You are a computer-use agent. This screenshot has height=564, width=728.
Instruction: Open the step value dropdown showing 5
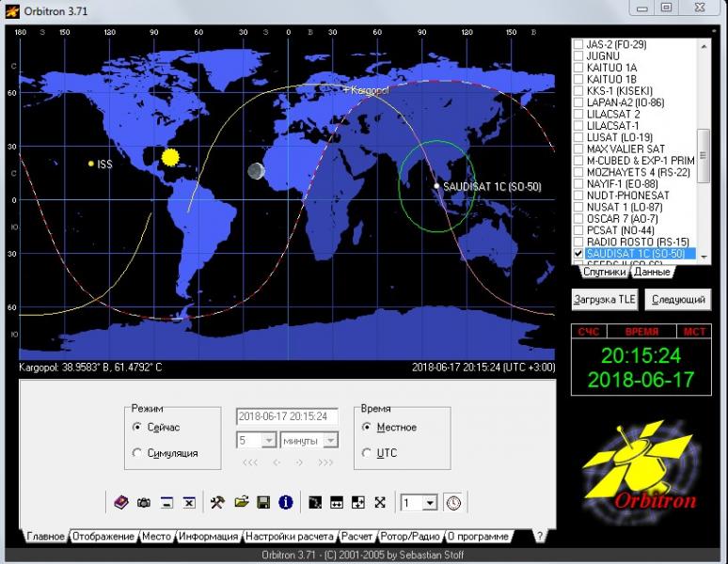pyautogui.click(x=268, y=440)
